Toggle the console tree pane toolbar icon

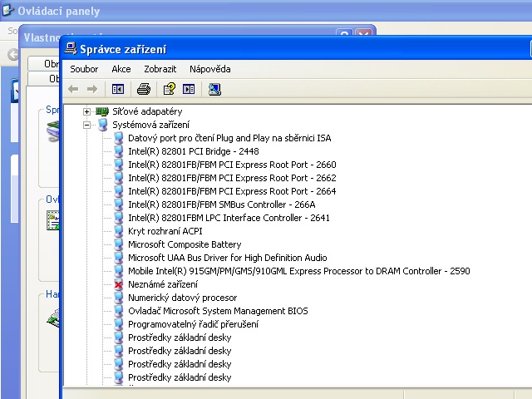coord(118,89)
